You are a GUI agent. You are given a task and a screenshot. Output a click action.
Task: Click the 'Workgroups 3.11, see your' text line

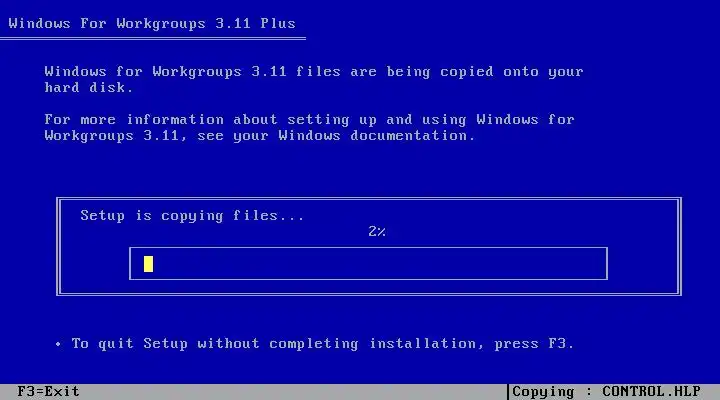157,136
